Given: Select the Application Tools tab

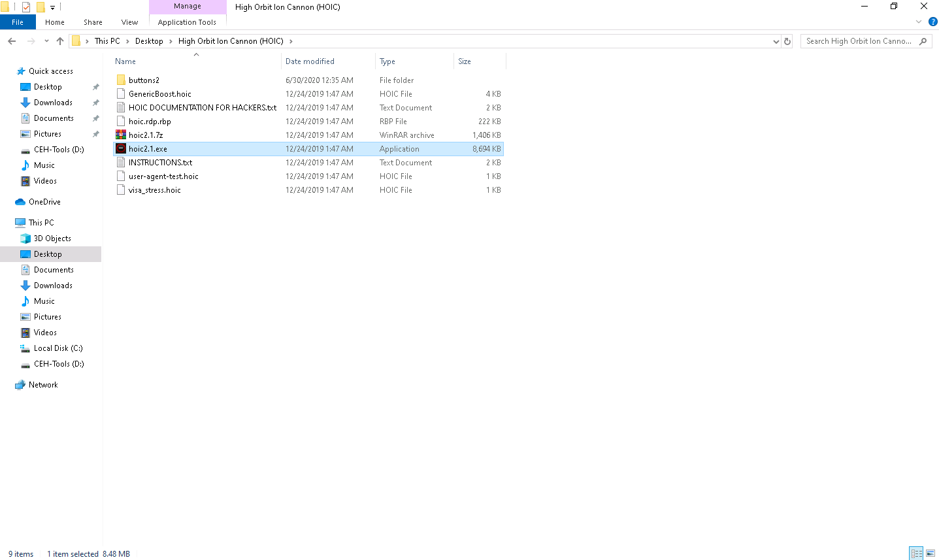Looking at the screenshot, I should tap(187, 22).
